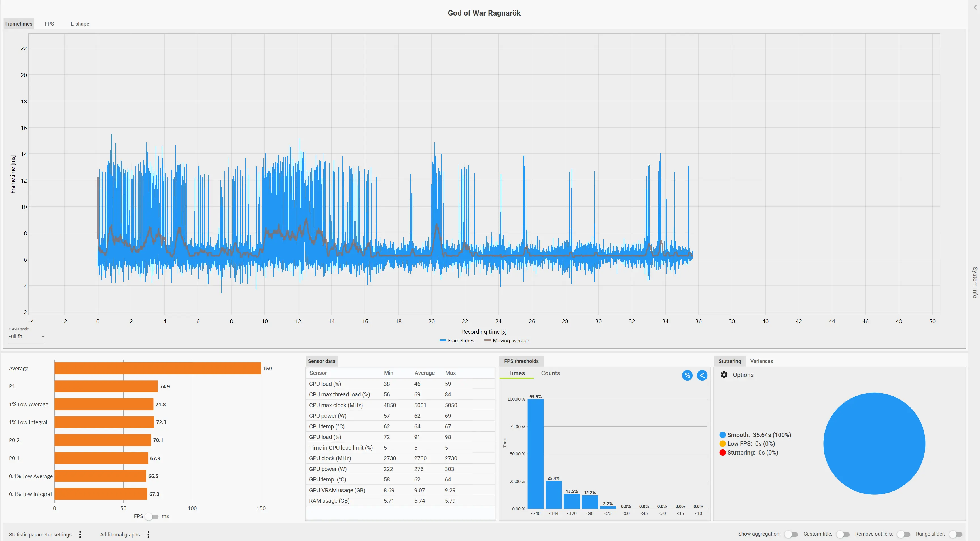Viewport: 980px width, 541px height.
Task: Open Y-Axis scale Full fit dropdown
Action: point(26,337)
